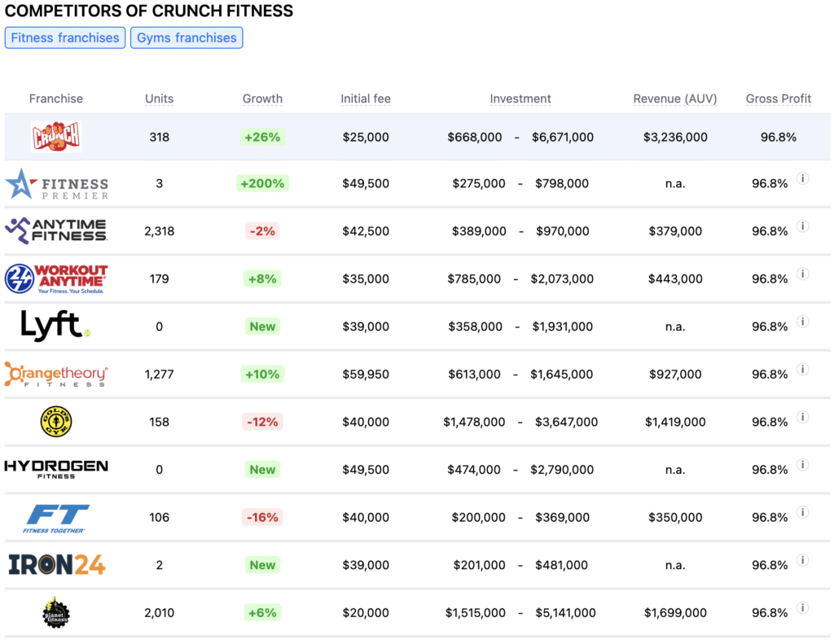Select the Anytime Fitness logo

tap(56, 230)
